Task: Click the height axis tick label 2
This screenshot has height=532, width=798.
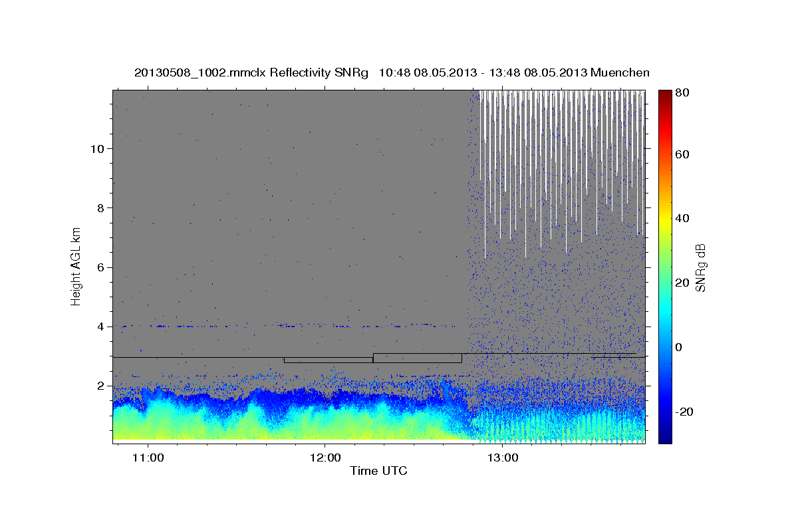Action: pos(100,386)
